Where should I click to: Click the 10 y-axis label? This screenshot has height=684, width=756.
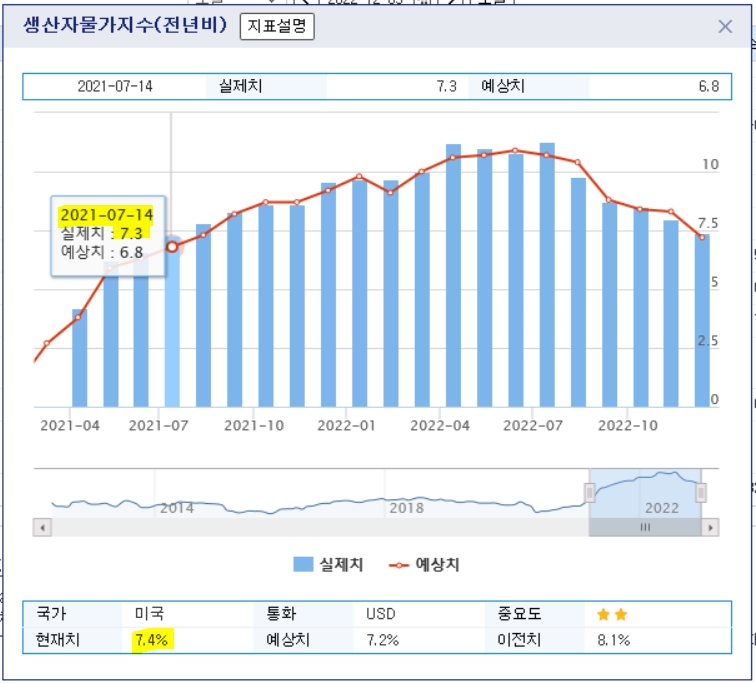coord(710,164)
